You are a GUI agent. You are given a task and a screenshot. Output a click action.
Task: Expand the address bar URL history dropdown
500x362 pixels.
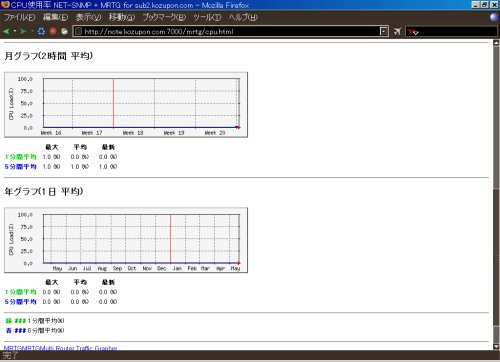click(x=384, y=31)
